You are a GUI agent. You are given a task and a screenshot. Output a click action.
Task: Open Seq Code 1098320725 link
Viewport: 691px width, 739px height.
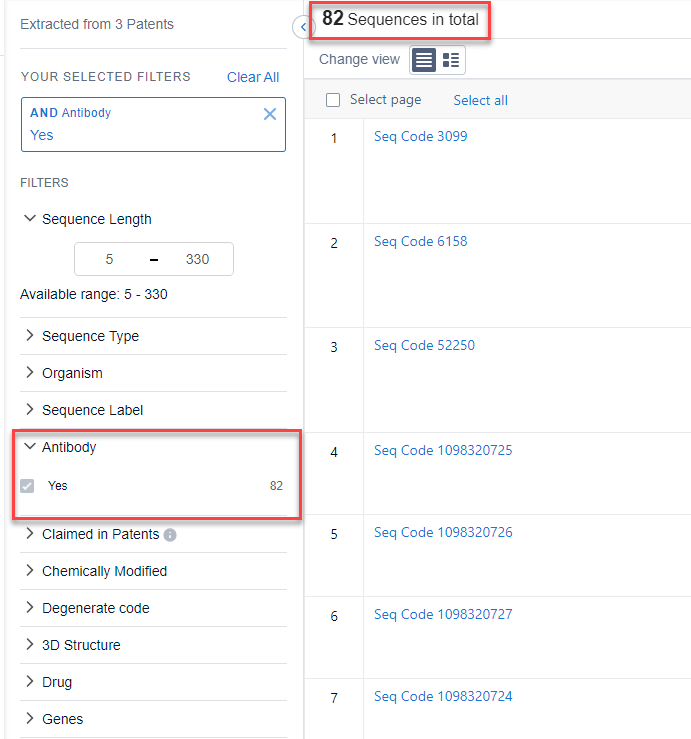[442, 450]
